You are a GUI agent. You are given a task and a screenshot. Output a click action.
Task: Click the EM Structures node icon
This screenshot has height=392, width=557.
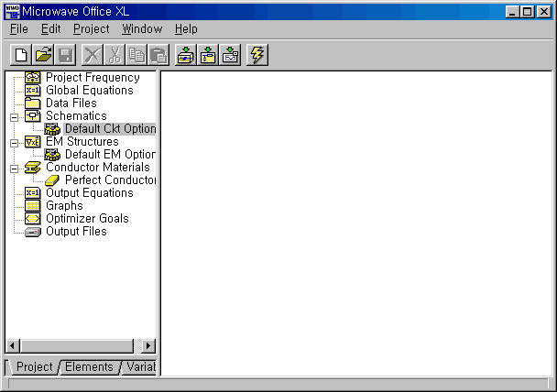coord(32,142)
